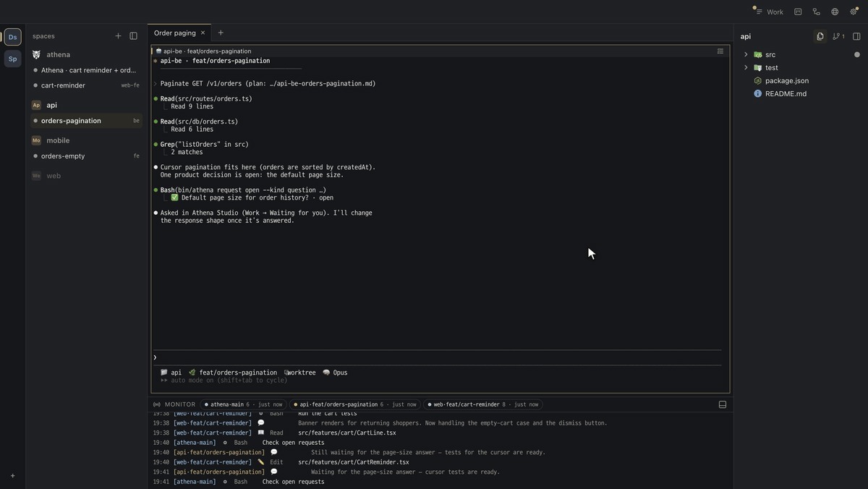
Task: Open the orders-pagination session
Action: [x=86, y=121]
